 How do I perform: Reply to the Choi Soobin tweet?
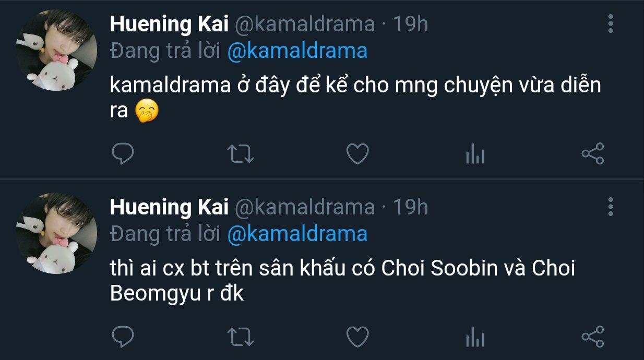(123, 337)
